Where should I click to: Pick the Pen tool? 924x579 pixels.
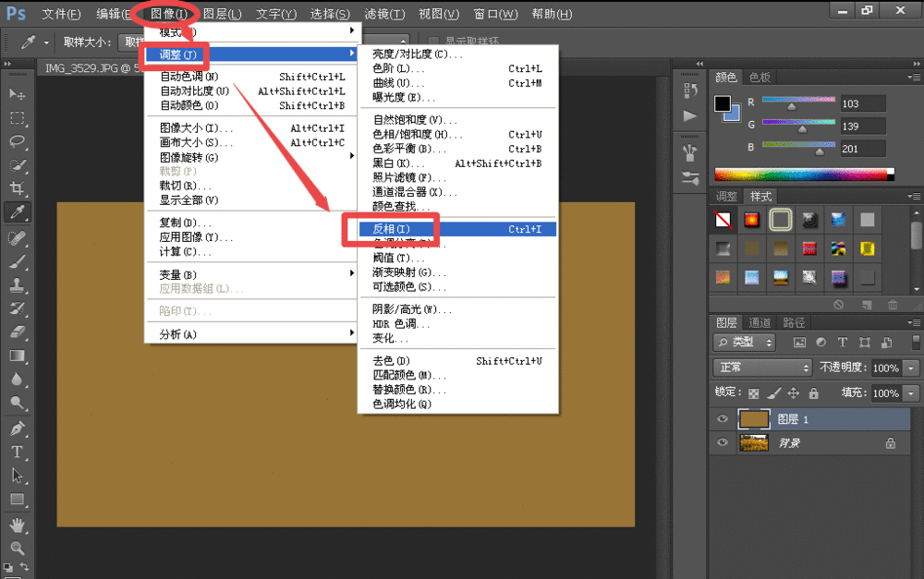[17, 428]
